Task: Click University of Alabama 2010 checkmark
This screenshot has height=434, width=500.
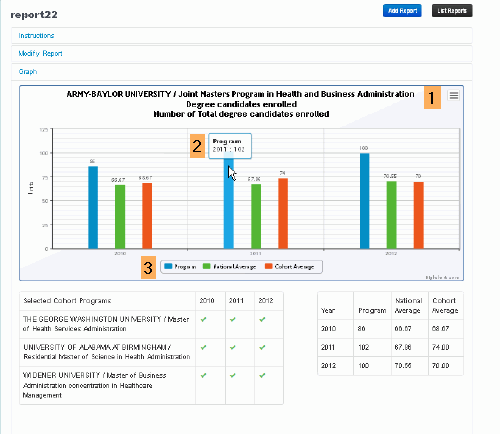Action: point(203,347)
